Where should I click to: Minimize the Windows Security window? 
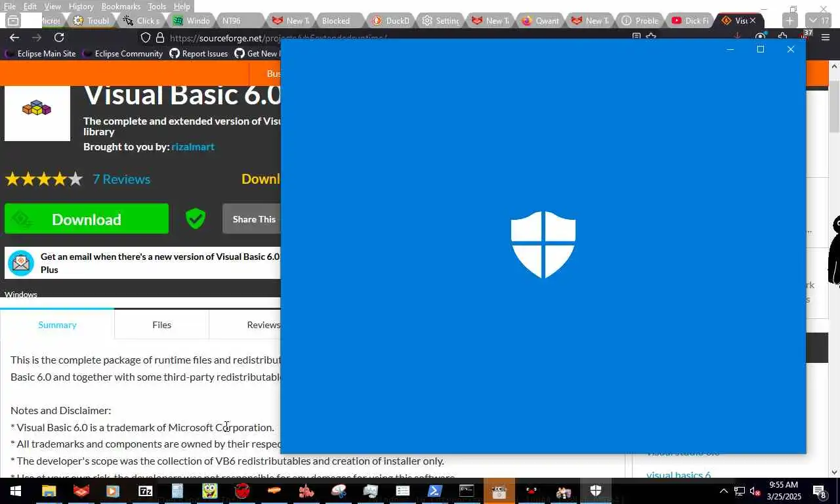(x=730, y=49)
